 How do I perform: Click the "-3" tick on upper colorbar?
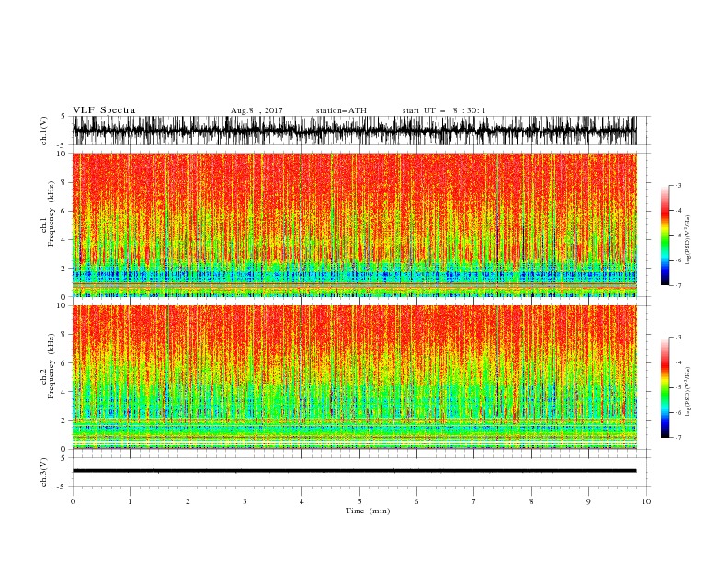[677, 185]
